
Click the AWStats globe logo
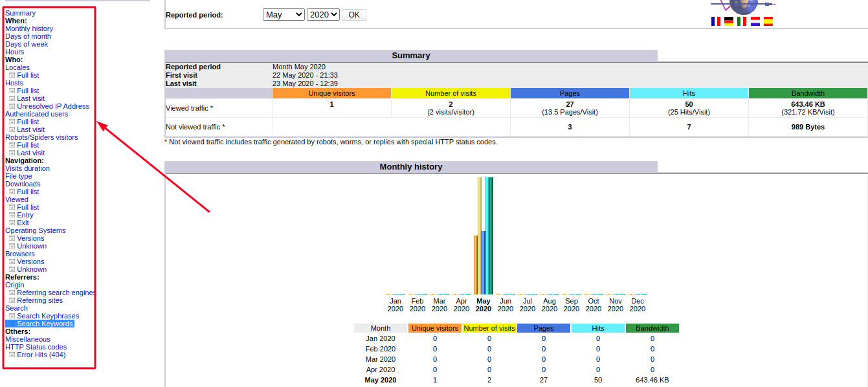pyautogui.click(x=742, y=5)
